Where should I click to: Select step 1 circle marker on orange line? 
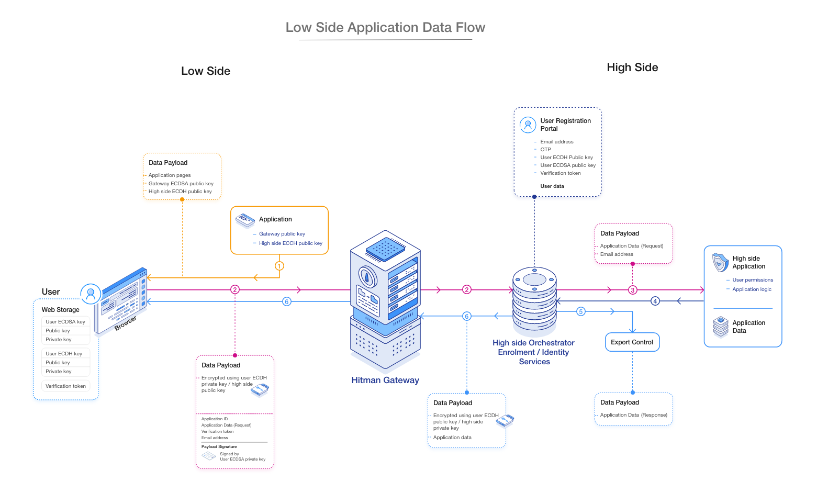click(x=279, y=266)
